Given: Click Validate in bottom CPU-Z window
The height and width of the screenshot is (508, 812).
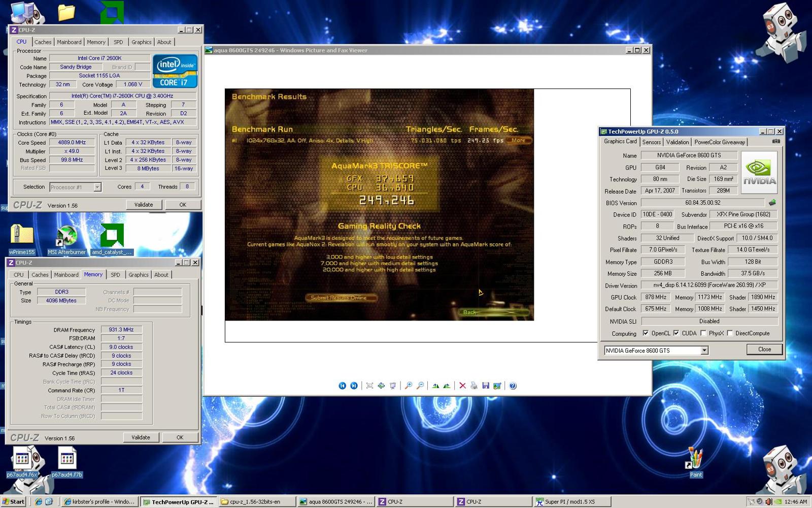Looking at the screenshot, I should tap(141, 437).
